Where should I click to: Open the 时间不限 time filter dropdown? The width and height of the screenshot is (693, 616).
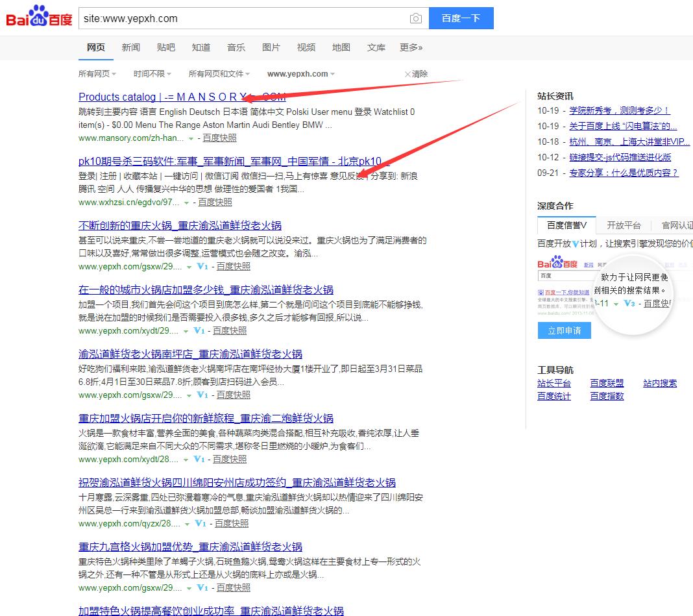pos(152,74)
